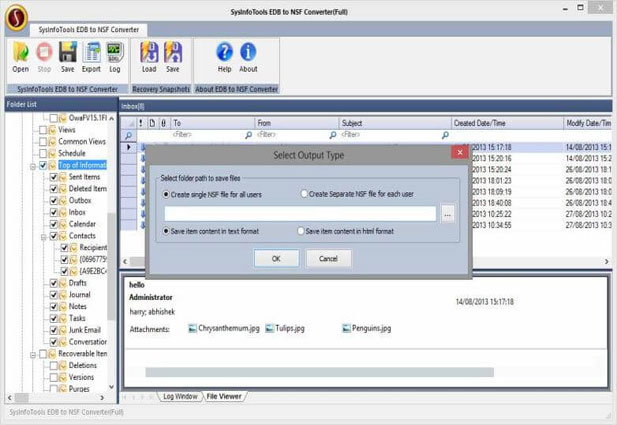
Task: Select the Tasks folder in tree
Action: [x=77, y=318]
